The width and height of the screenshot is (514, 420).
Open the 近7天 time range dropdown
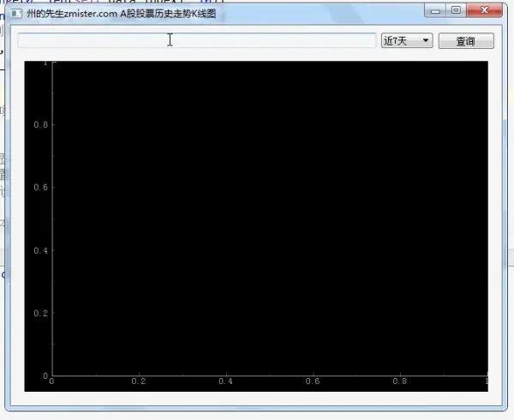click(x=407, y=40)
